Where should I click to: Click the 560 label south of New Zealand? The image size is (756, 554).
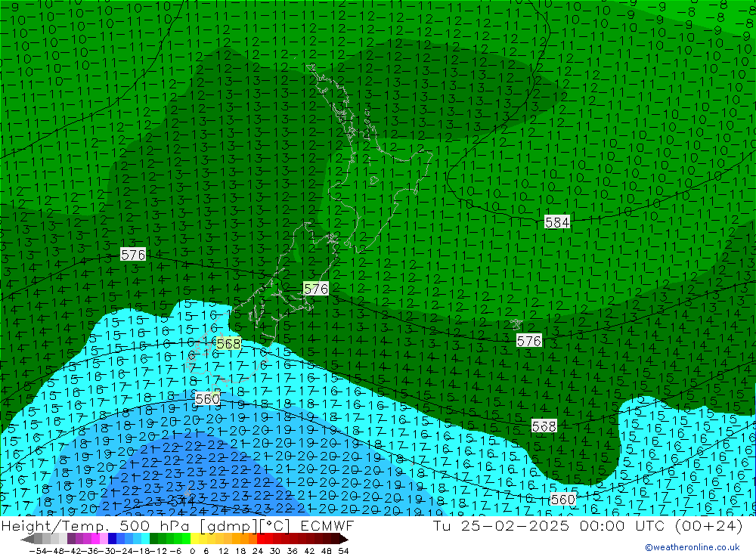[208, 399]
